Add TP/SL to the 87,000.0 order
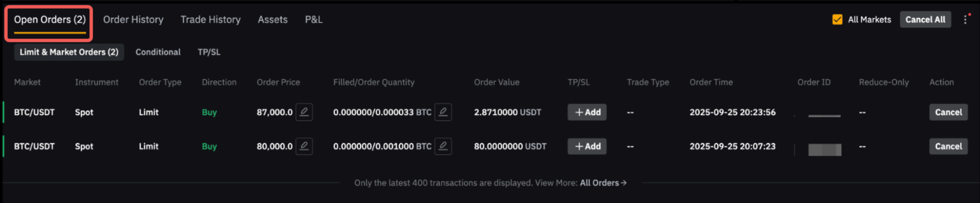Image resolution: width=980 pixels, height=203 pixels. (587, 112)
